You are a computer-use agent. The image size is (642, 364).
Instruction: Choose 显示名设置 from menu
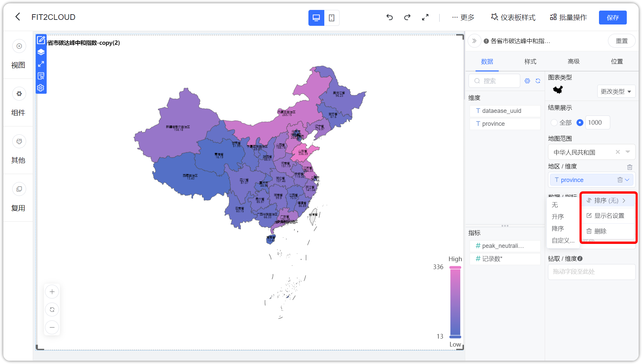[x=608, y=216]
